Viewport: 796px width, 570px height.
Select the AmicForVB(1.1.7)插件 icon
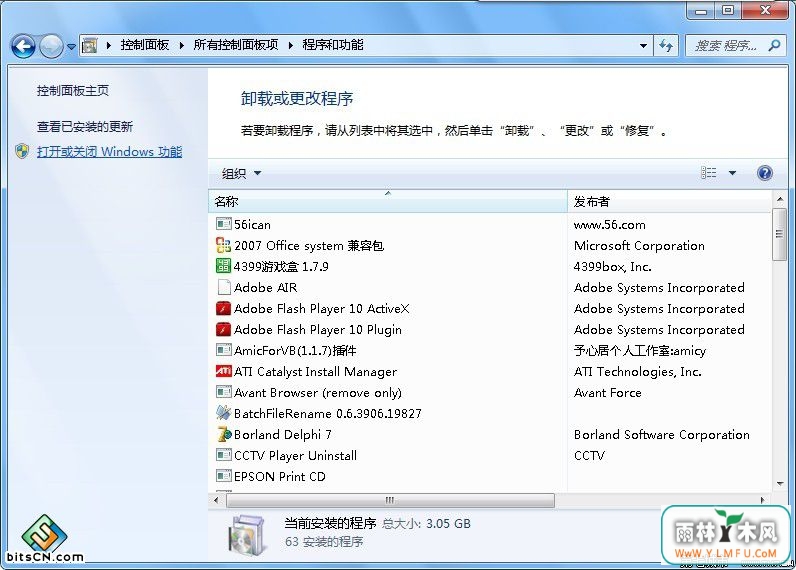point(223,350)
